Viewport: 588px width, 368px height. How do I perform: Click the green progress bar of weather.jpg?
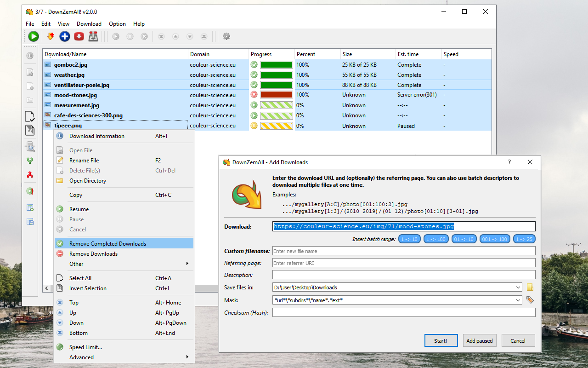(x=277, y=75)
